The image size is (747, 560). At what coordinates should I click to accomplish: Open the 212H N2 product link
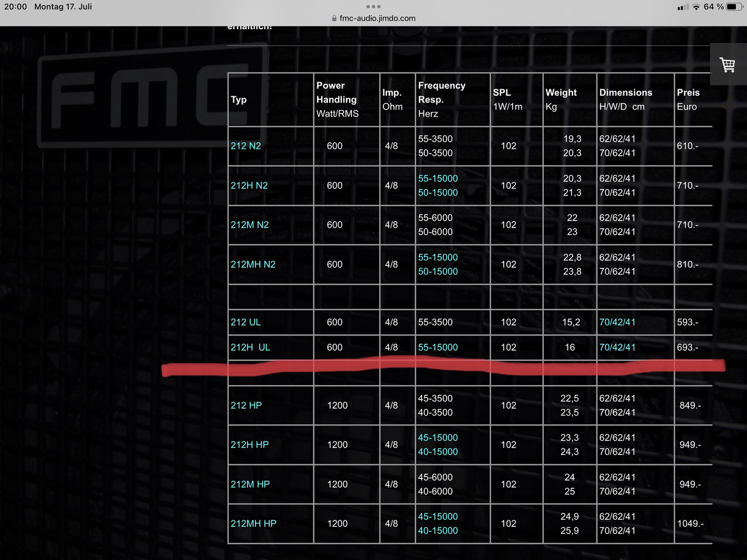coord(249,185)
